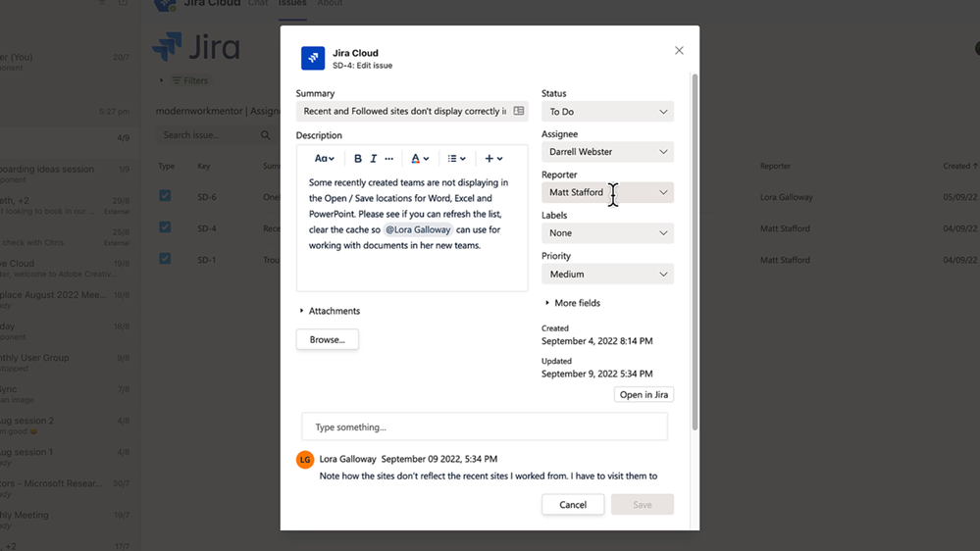Open the list style dropdown
The height and width of the screenshot is (551, 980).
coord(456,159)
